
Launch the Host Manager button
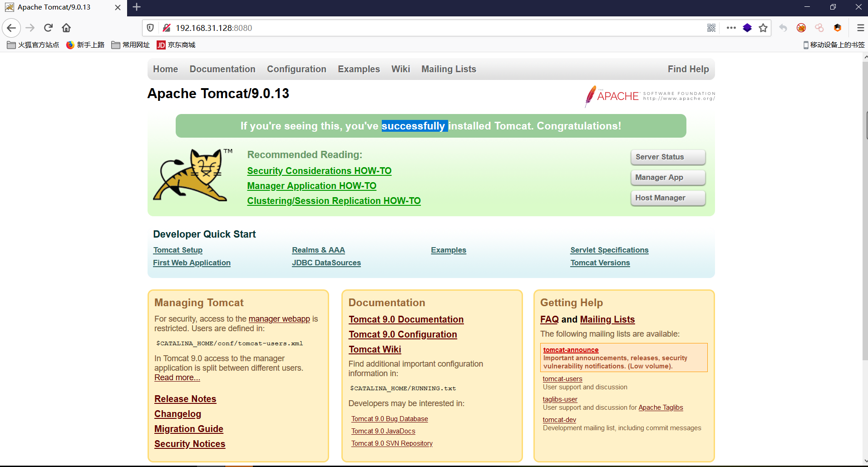[668, 198]
